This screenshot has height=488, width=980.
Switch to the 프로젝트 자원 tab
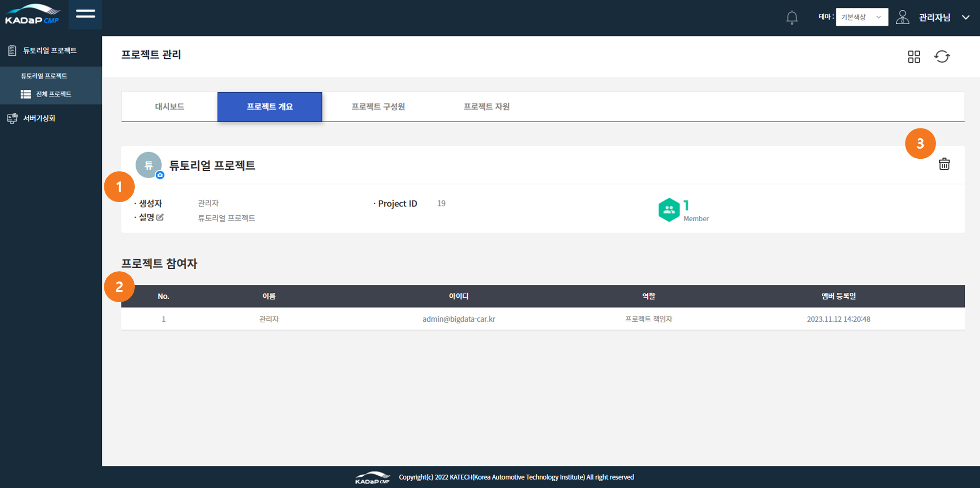click(486, 107)
